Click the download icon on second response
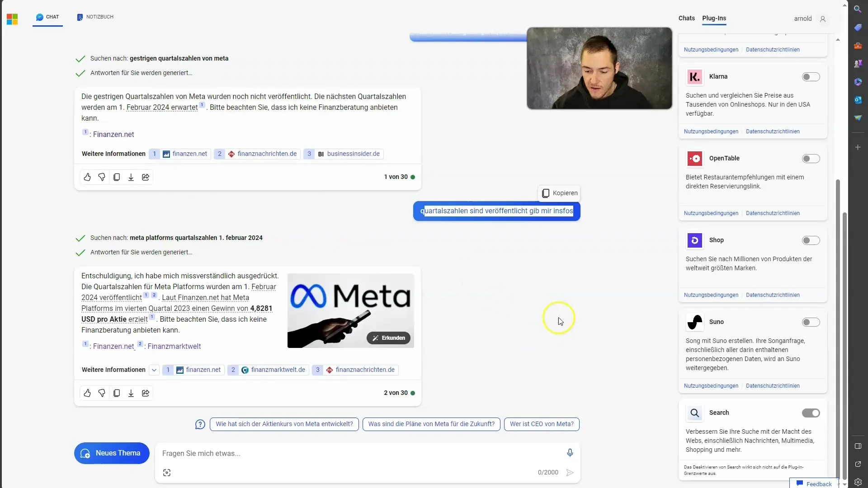The width and height of the screenshot is (868, 488). [x=131, y=393]
